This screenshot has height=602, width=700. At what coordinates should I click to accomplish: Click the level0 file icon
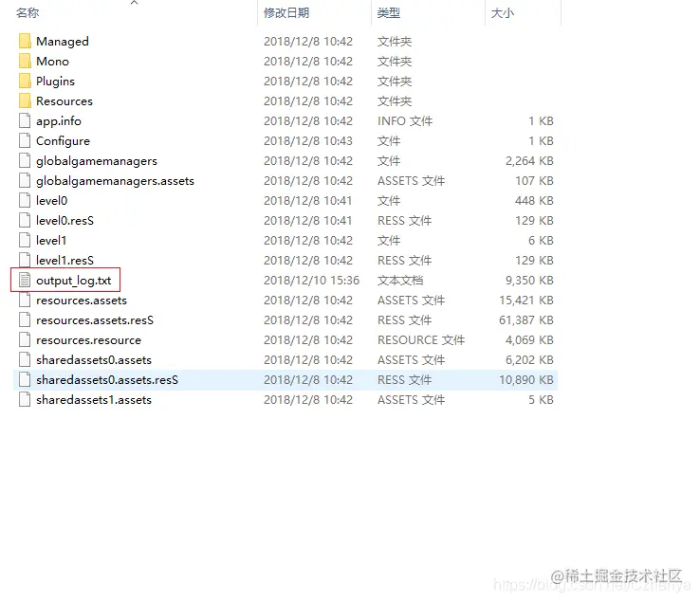25,200
